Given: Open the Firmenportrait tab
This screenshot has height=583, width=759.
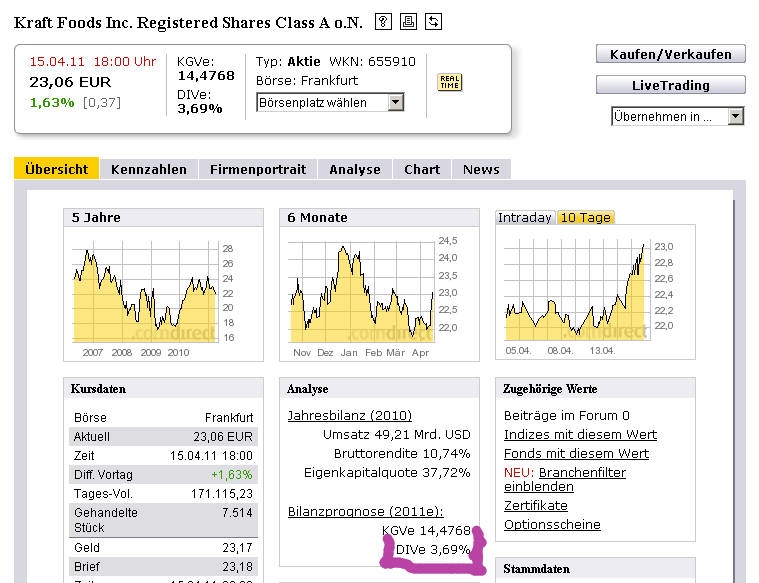Looking at the screenshot, I should pos(258,169).
